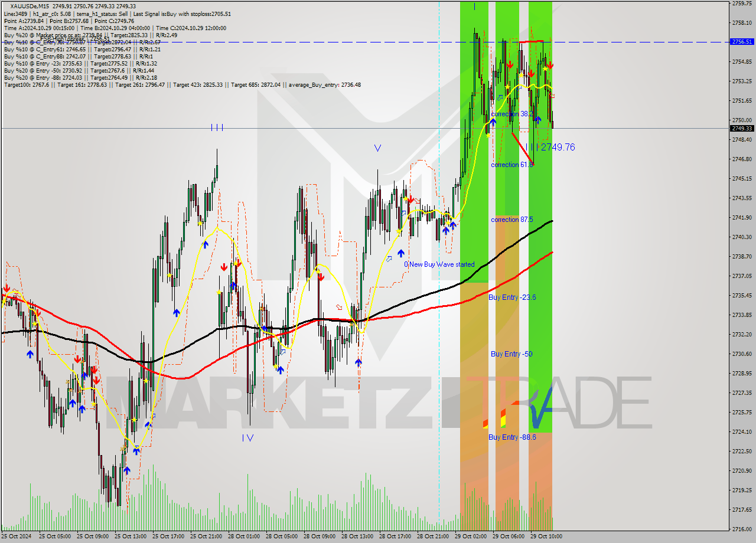This screenshot has height=543, width=756.
Task: Select the 'Buy Entry -23.6' chart label
Action: click(x=512, y=297)
